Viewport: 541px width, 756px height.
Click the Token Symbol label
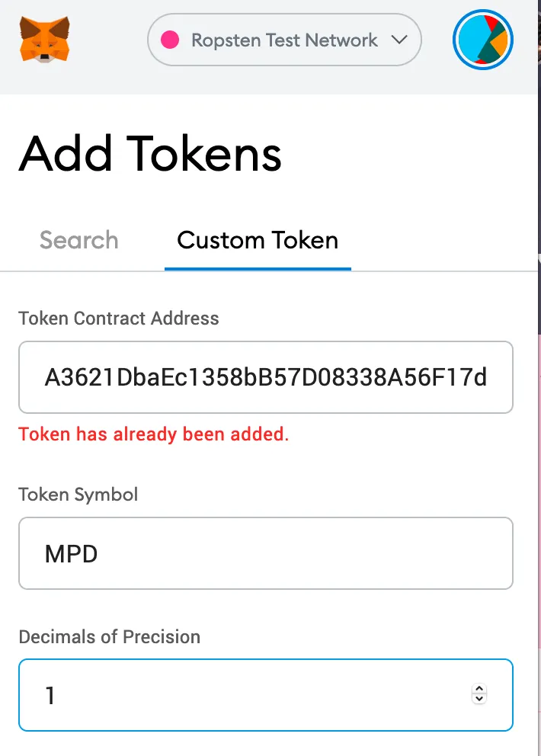point(78,495)
